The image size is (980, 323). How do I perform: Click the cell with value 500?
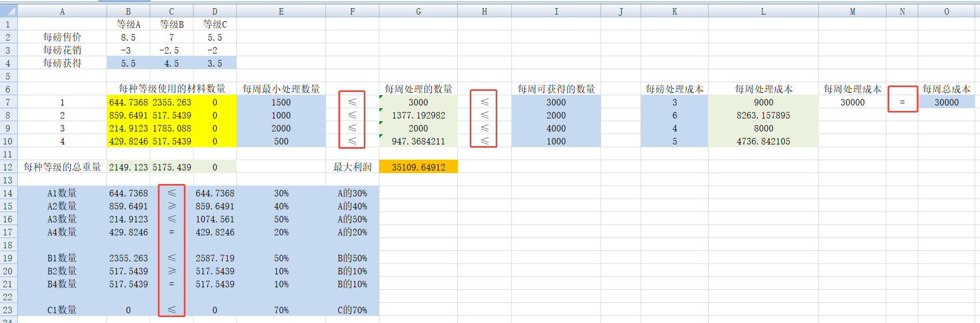click(281, 141)
